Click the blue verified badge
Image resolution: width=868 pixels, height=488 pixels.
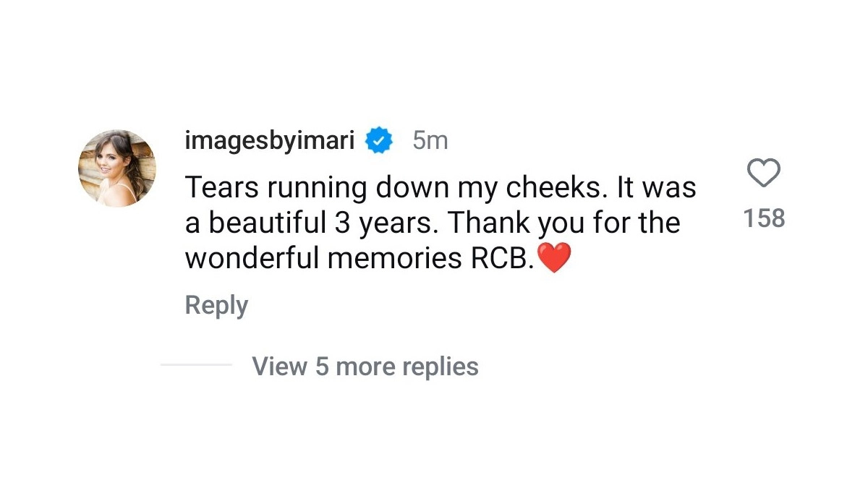378,140
